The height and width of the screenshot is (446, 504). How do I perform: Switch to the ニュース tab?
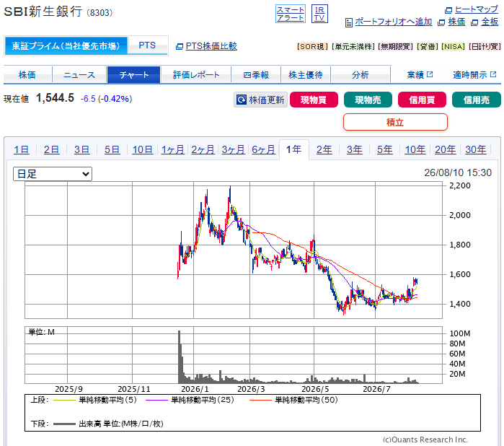point(79,74)
